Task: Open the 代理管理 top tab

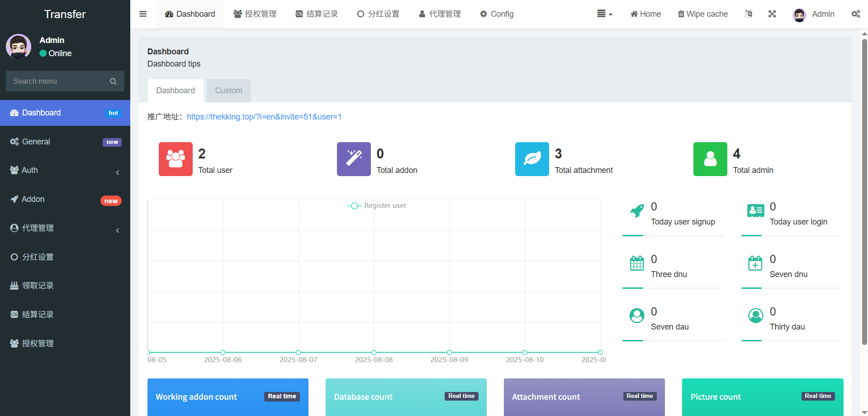Action: pyautogui.click(x=440, y=14)
